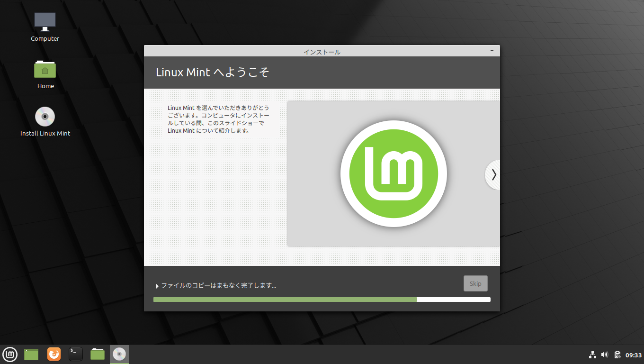644x364 pixels.
Task: Open the Linux Mint start menu
Action: 10,354
